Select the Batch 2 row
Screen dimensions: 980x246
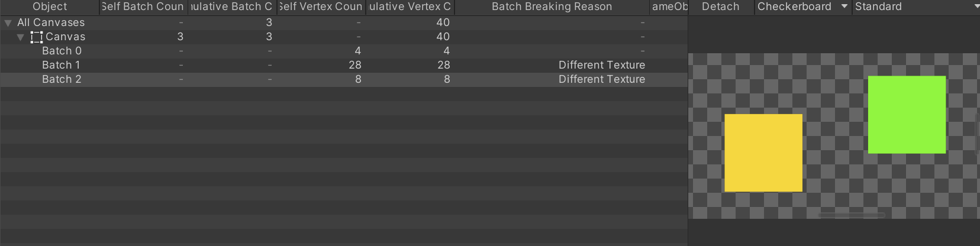tap(344, 79)
